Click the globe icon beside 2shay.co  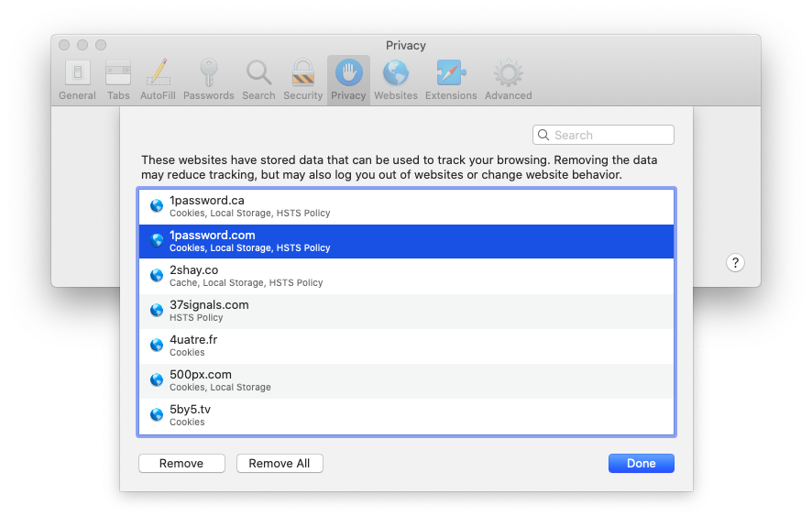pos(157,275)
